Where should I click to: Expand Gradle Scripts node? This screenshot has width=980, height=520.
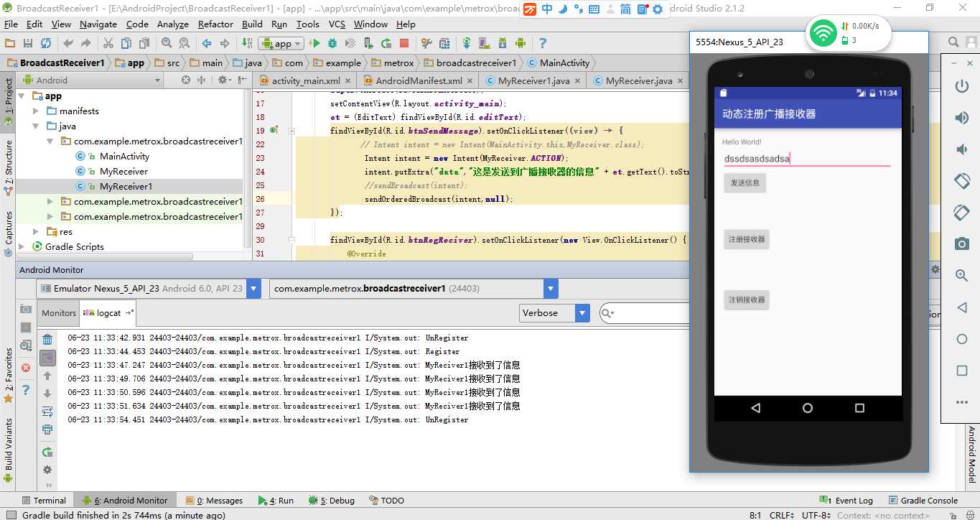click(x=21, y=247)
